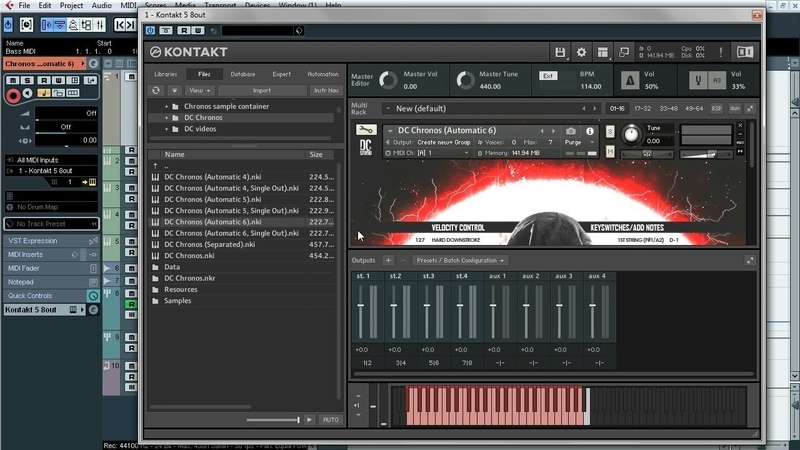
Task: Open DC Chronos instrument name dropdown arrow
Action: coord(390,131)
